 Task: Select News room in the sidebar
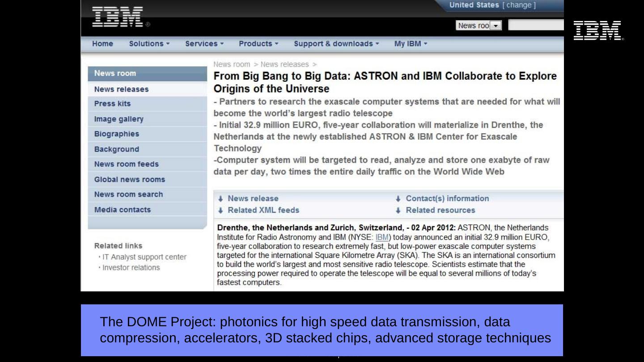pos(148,74)
